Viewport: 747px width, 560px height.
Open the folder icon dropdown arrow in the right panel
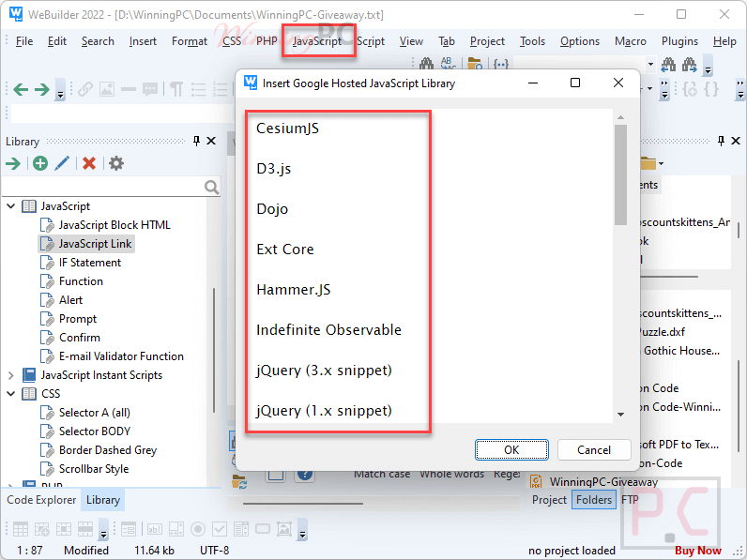tap(662, 164)
